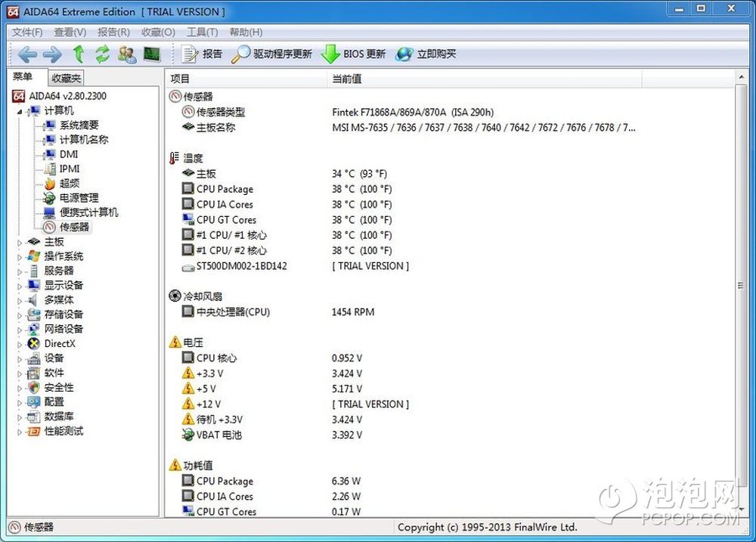Expand the 操作系统 tree node
The width and height of the screenshot is (756, 542).
click(20, 257)
